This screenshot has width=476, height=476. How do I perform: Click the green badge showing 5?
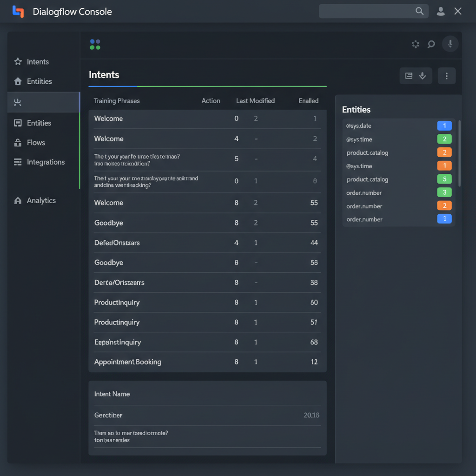(x=444, y=179)
